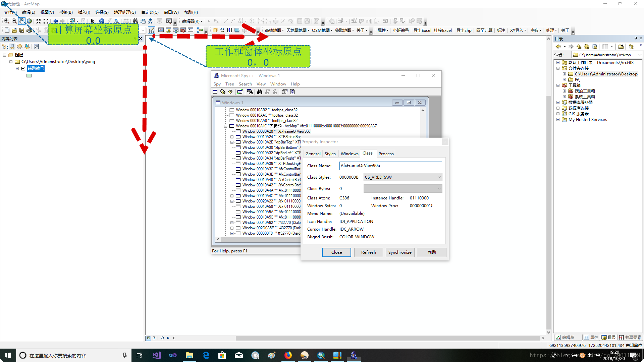The image size is (644, 362).
Task: Activate the Identify info tool
Action: point(102,21)
